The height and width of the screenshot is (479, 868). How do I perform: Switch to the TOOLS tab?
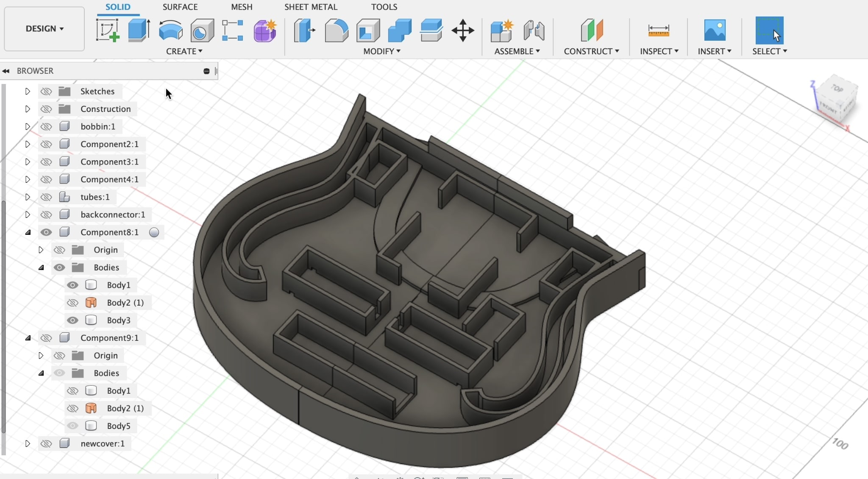coord(384,7)
